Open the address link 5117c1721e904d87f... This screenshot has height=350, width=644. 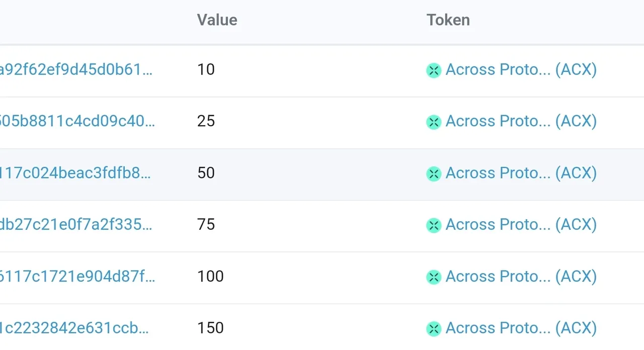coord(77,276)
